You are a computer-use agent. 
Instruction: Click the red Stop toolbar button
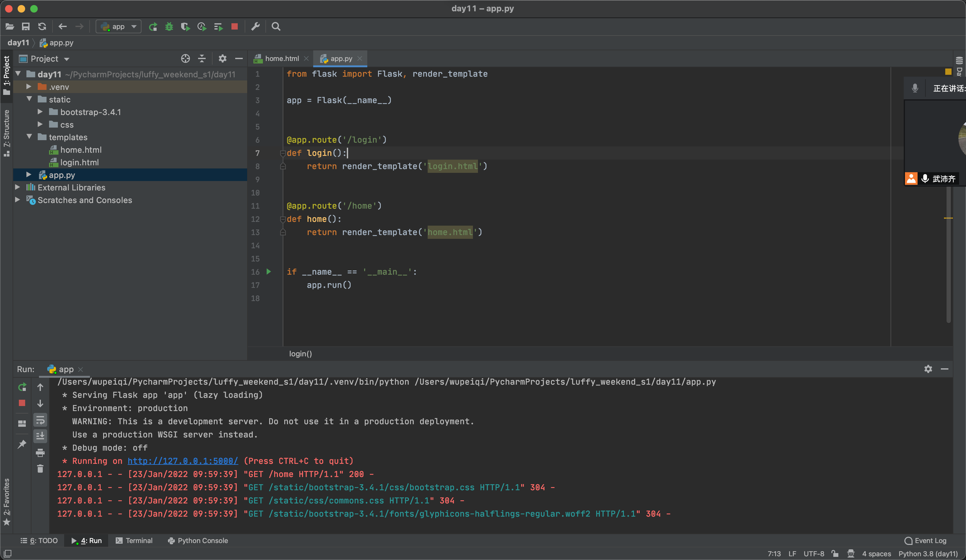(235, 26)
